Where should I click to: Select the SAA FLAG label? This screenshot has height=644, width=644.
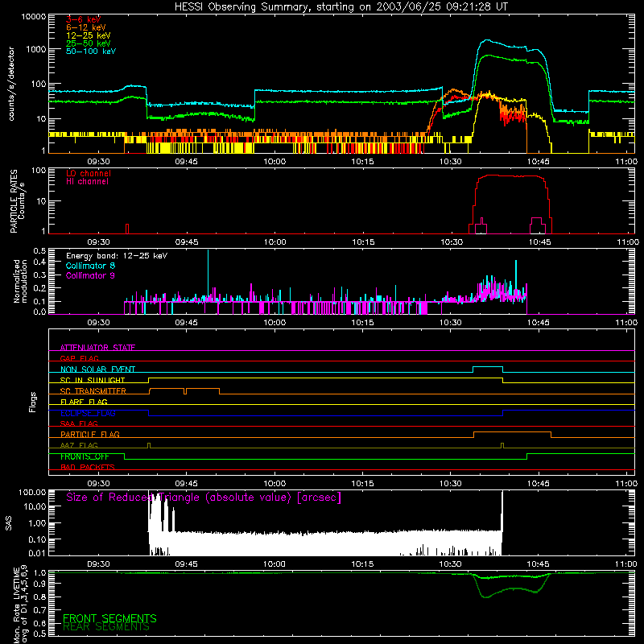[79, 423]
